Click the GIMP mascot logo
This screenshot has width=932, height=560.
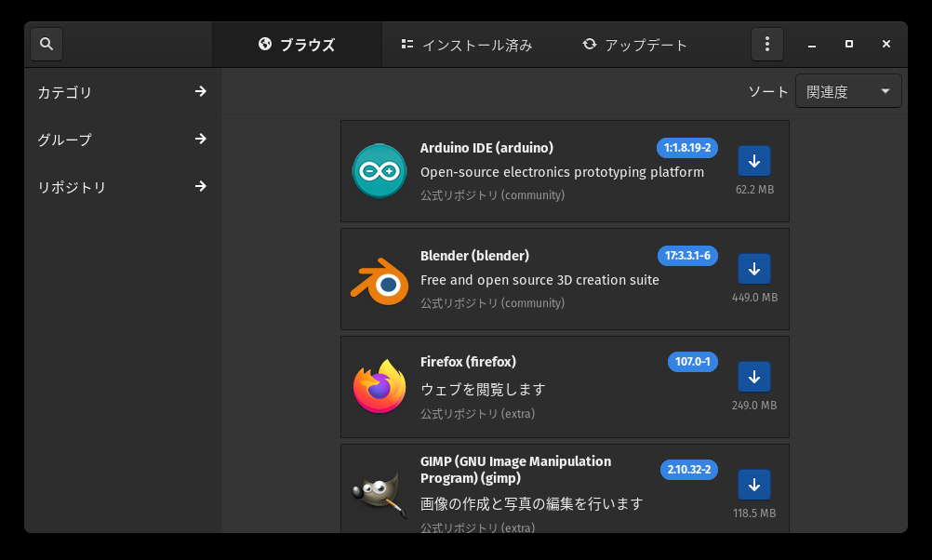tap(379, 495)
